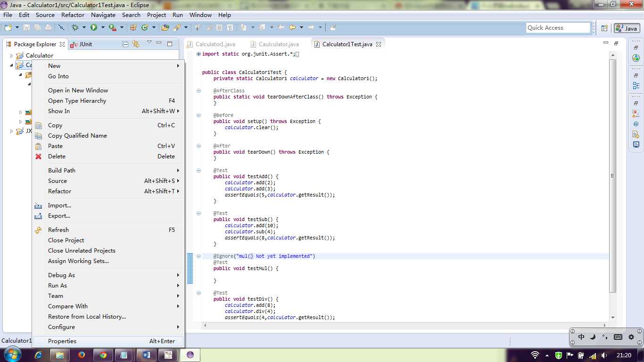Click the Refresh entry's icon in context menu
644x362 pixels.
point(39,230)
